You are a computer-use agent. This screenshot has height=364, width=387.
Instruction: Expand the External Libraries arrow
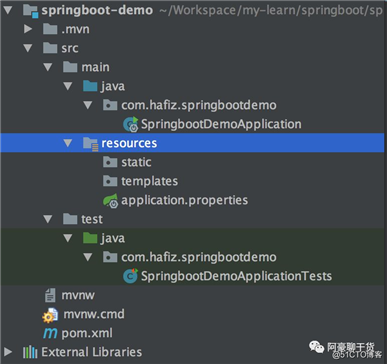8,352
